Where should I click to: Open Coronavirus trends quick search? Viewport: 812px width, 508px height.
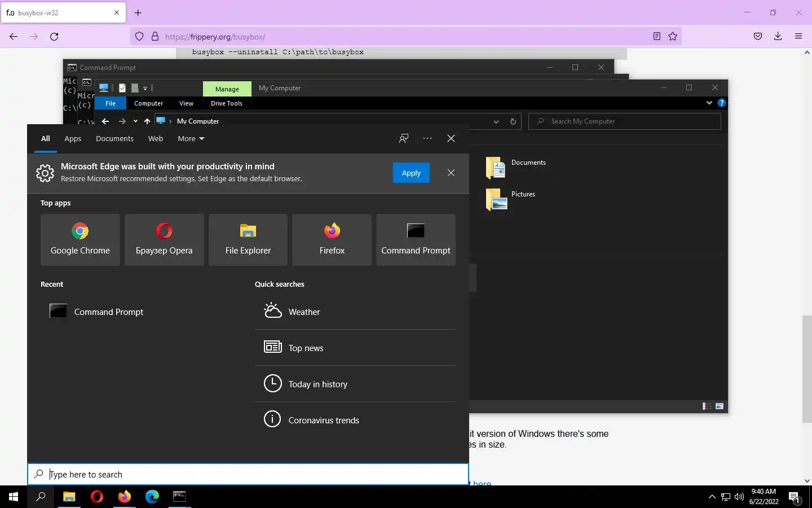(355, 420)
